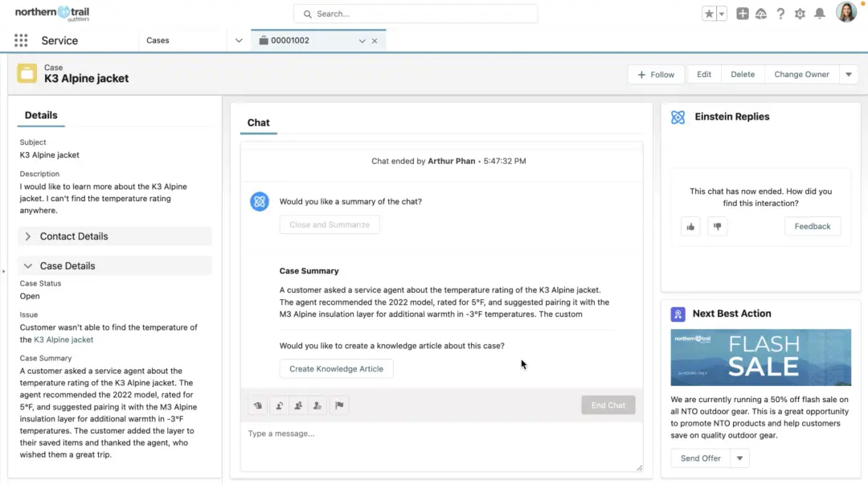Open the help question mark icon
The width and height of the screenshot is (868, 485).
780,14
